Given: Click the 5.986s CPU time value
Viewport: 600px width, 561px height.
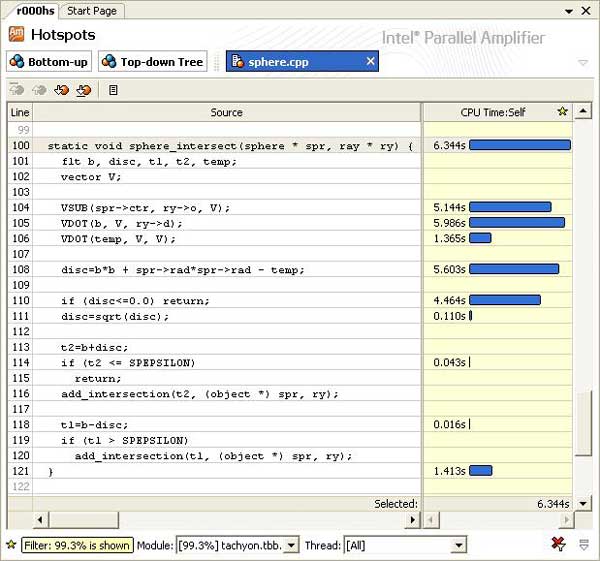Looking at the screenshot, I should click(x=449, y=223).
